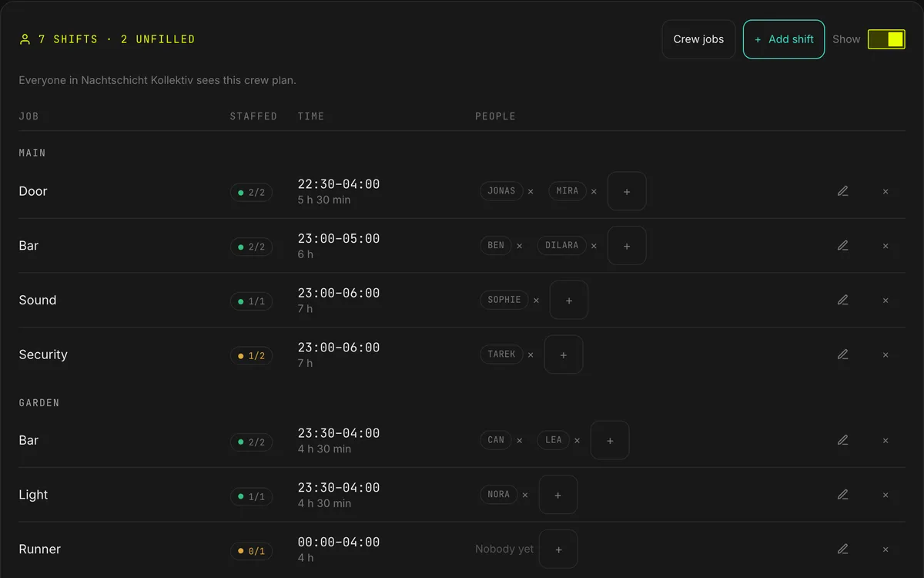Delete the Light shift
924x578 pixels.
point(885,495)
